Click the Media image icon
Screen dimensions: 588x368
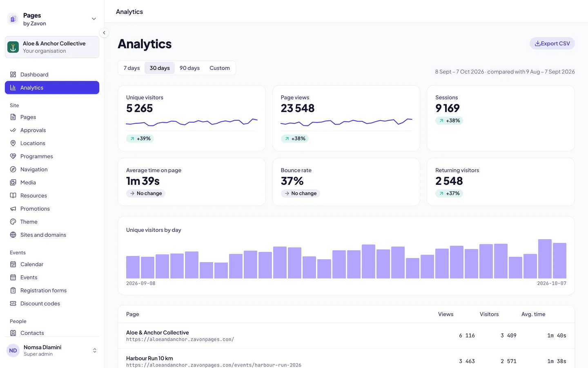pos(13,182)
